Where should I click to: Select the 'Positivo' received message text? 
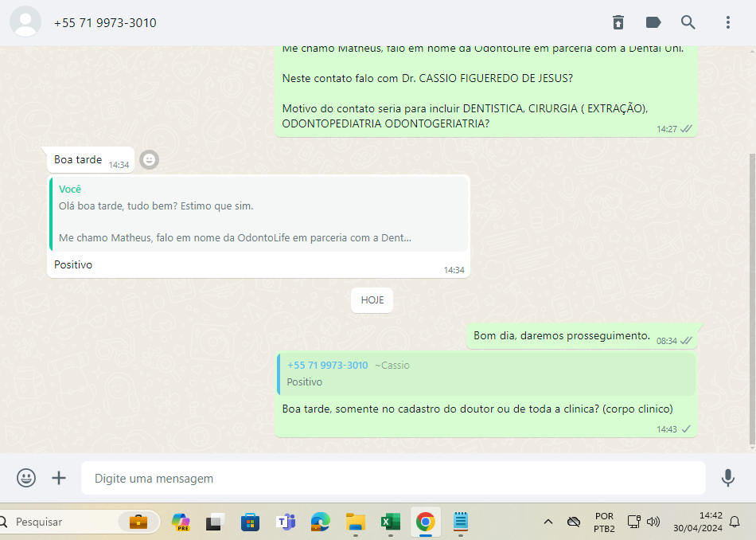(x=72, y=264)
